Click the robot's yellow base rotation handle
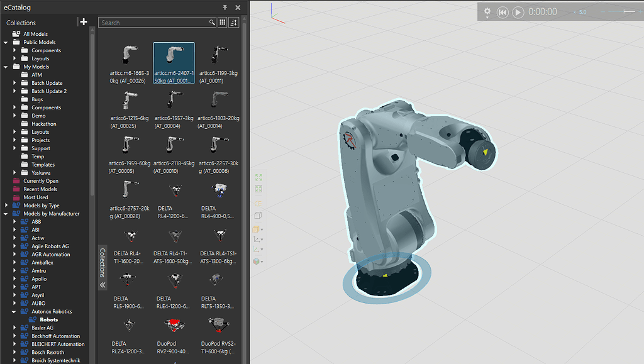 [x=385, y=275]
